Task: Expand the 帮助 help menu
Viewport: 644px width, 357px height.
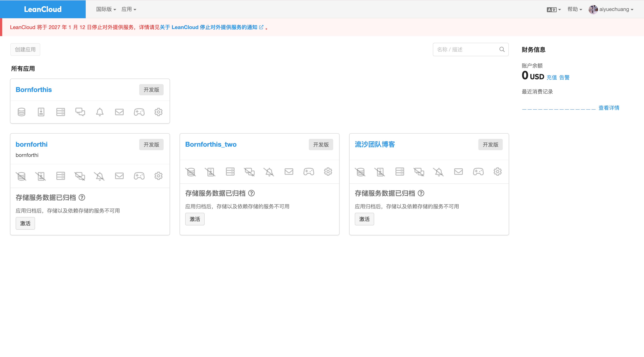Action: (575, 9)
